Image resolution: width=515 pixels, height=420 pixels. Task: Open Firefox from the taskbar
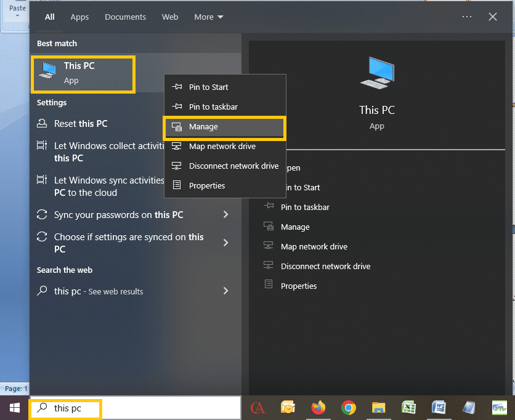tap(318, 408)
